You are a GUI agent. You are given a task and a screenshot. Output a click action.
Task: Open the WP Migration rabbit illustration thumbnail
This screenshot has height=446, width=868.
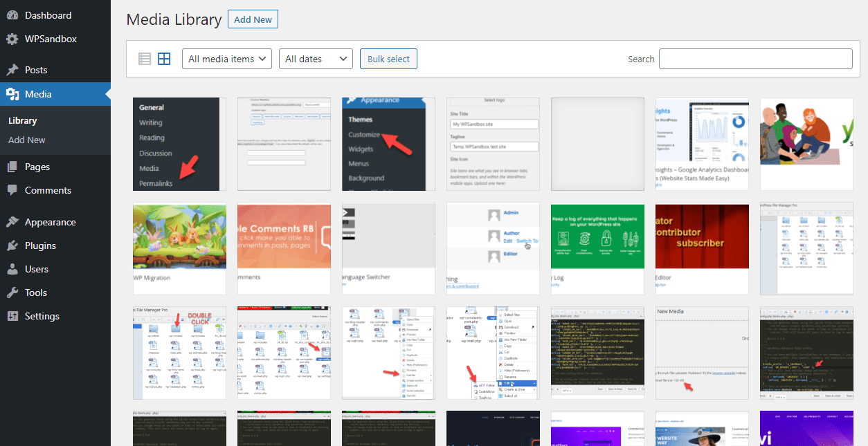click(179, 248)
